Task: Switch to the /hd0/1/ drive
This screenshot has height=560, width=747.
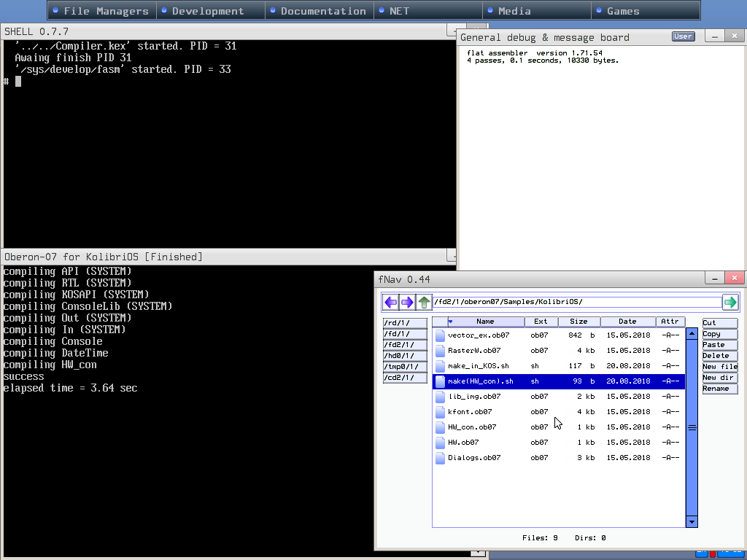Action: pos(404,356)
